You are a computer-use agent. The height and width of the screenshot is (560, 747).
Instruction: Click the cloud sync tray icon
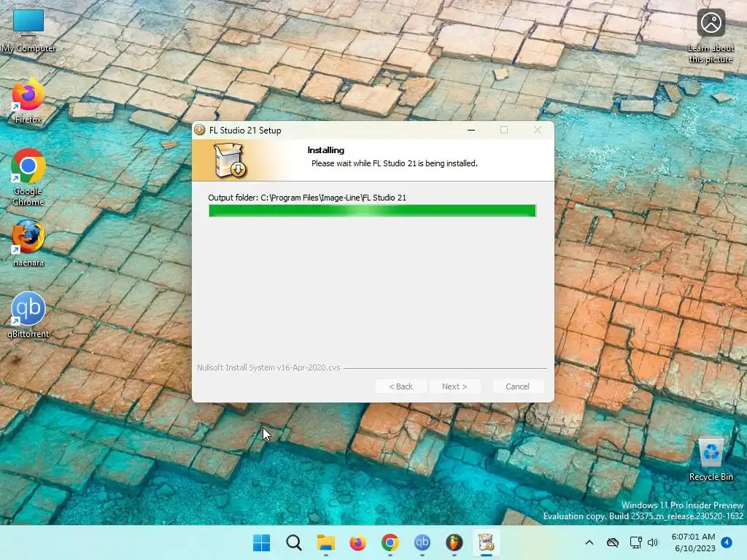click(x=613, y=542)
